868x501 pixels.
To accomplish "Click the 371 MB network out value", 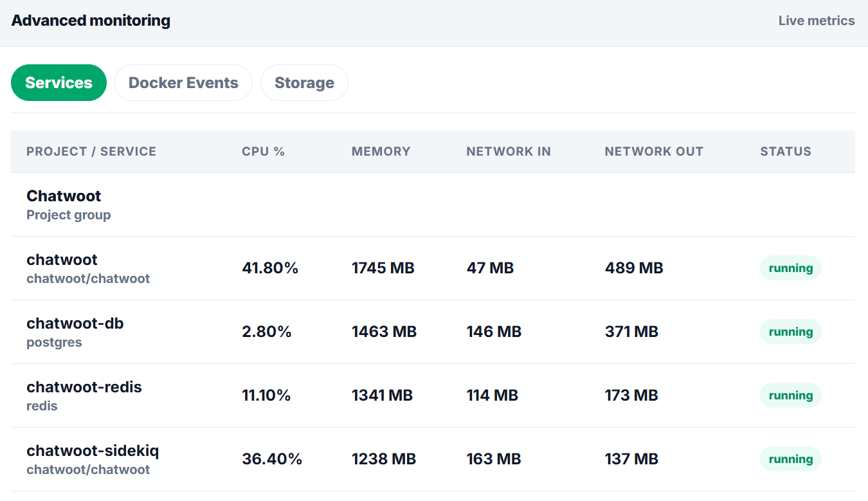I will 631,332.
